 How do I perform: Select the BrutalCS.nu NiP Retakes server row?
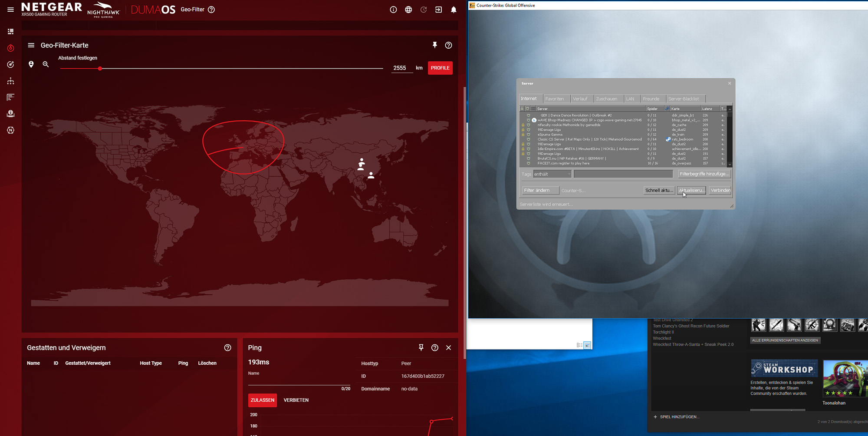(623, 159)
